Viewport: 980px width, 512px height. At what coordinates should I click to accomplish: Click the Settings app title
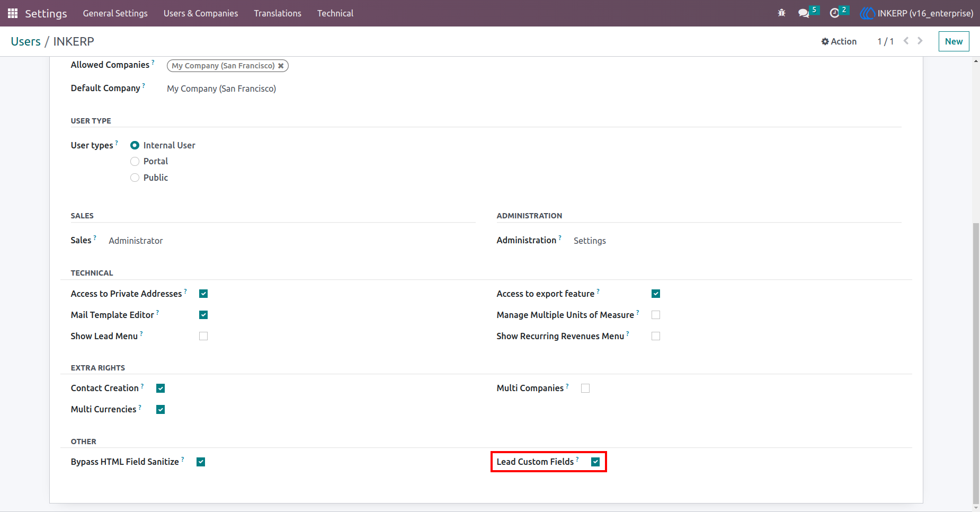tap(46, 13)
